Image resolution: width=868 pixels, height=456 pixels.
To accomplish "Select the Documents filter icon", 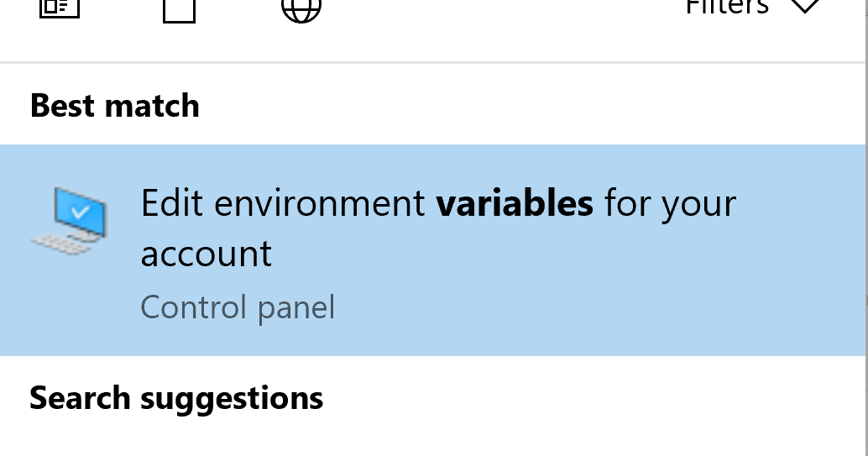I will point(179,10).
